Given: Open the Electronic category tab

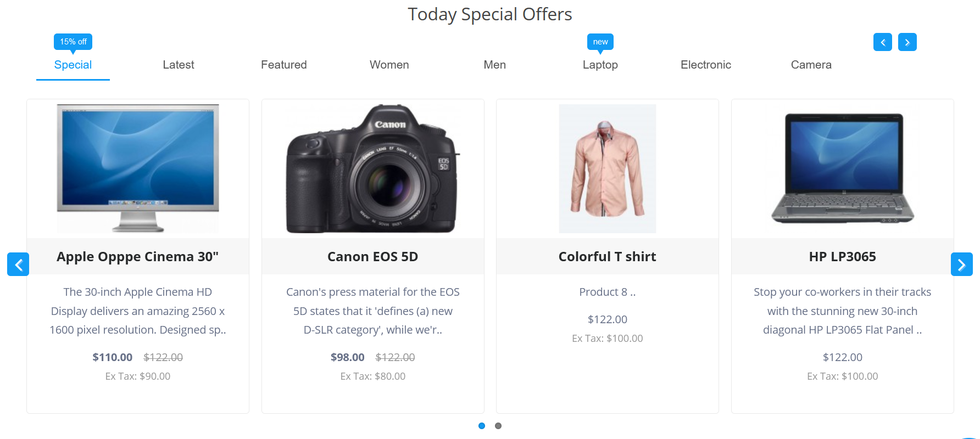Looking at the screenshot, I should tap(706, 65).
